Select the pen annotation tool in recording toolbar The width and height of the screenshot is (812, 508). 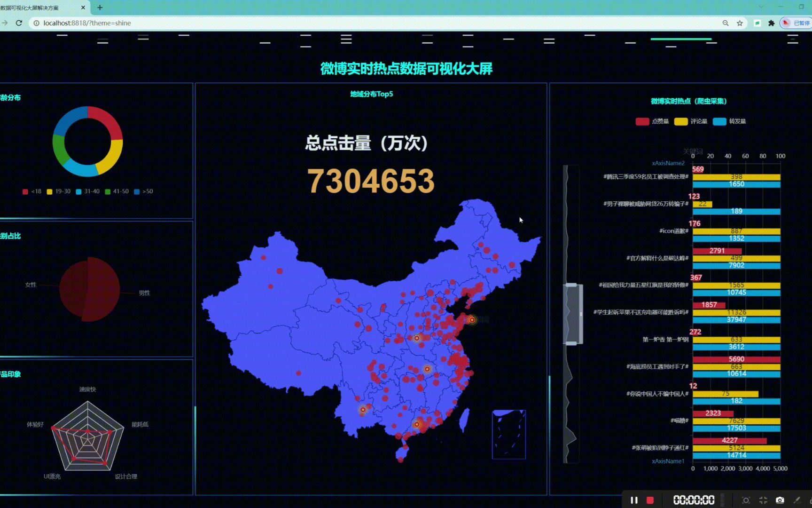797,500
